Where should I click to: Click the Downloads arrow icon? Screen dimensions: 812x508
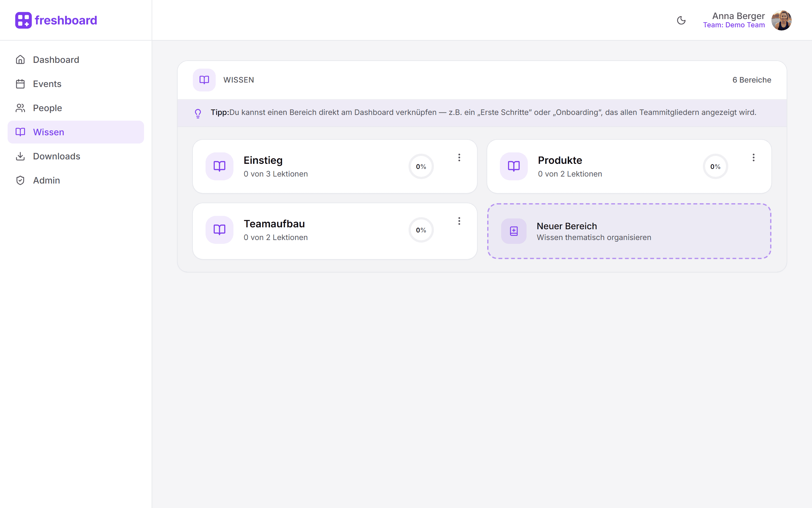click(21, 156)
